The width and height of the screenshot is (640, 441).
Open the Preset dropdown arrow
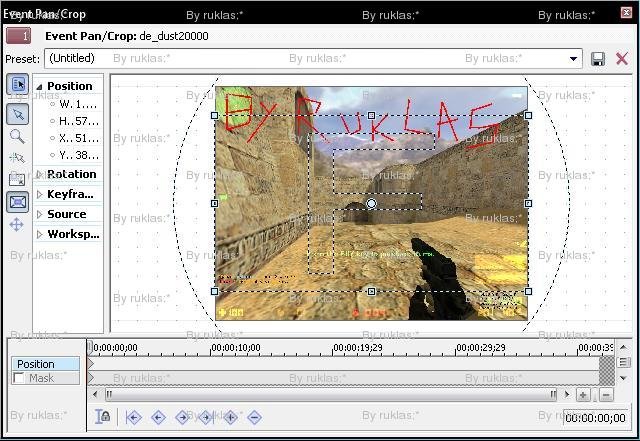573,59
